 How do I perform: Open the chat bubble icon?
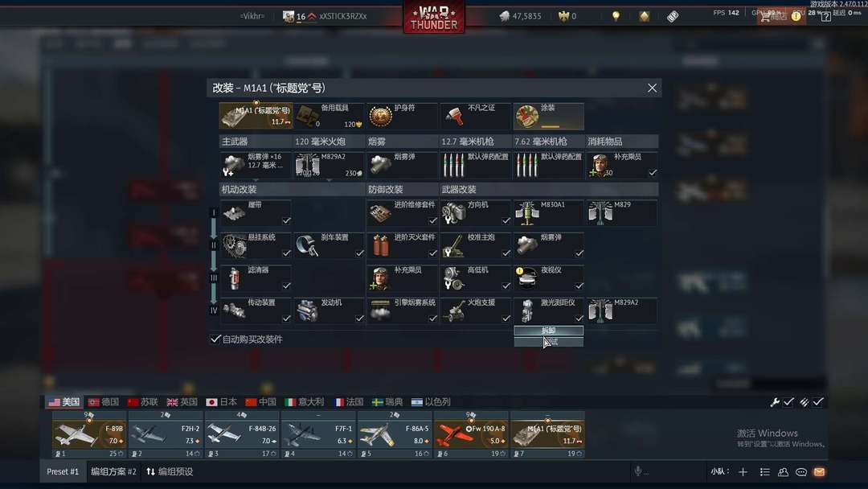point(801,472)
